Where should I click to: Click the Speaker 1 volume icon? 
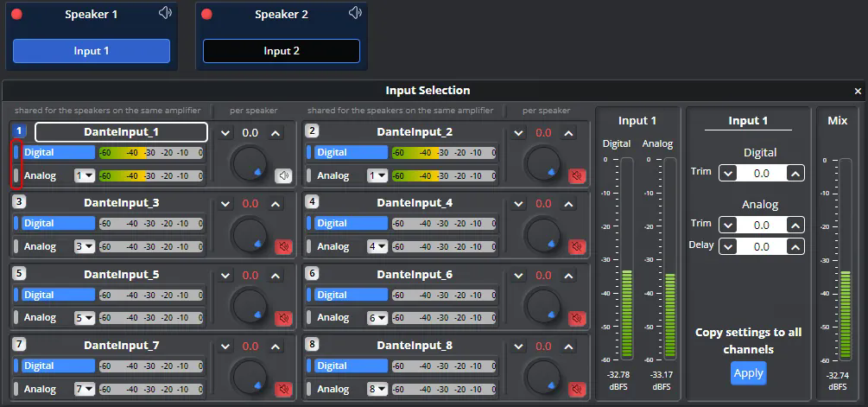pyautogui.click(x=165, y=13)
